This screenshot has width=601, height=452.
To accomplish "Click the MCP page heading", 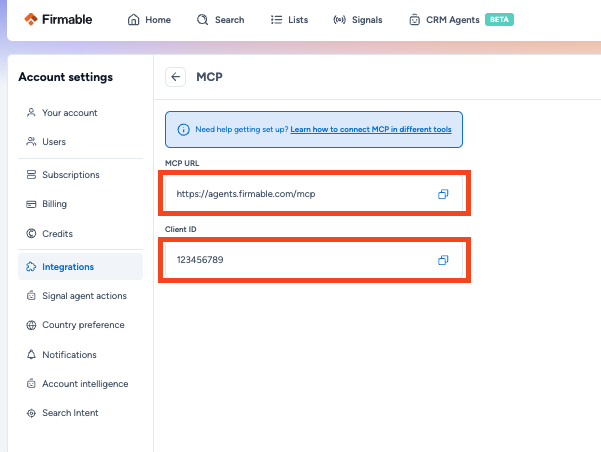I will click(209, 77).
